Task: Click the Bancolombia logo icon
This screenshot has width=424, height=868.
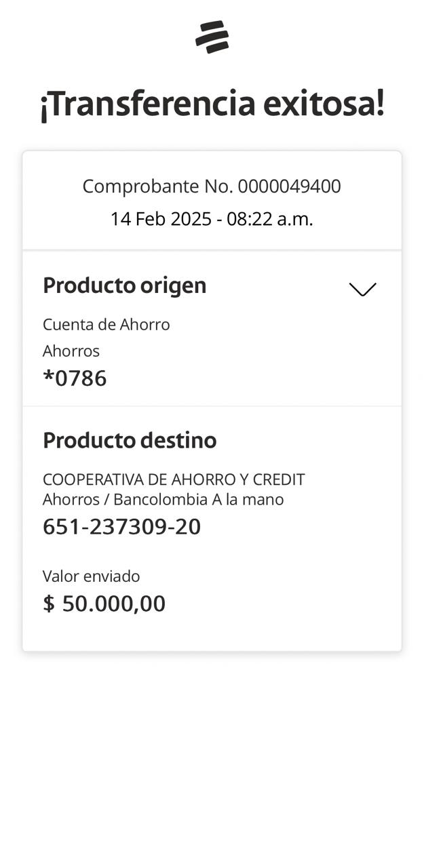Action: (x=212, y=37)
